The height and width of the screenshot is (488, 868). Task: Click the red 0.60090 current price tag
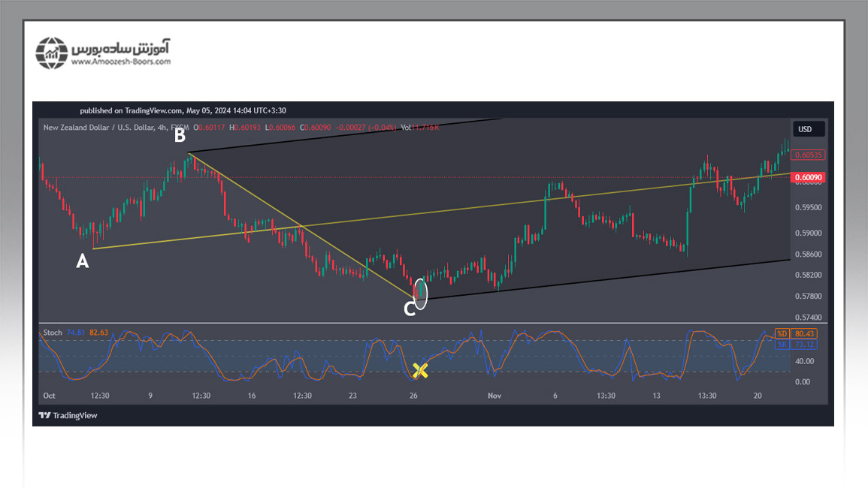pyautogui.click(x=809, y=177)
